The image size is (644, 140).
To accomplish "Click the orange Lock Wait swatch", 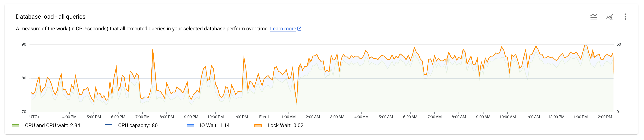I will tap(258, 126).
